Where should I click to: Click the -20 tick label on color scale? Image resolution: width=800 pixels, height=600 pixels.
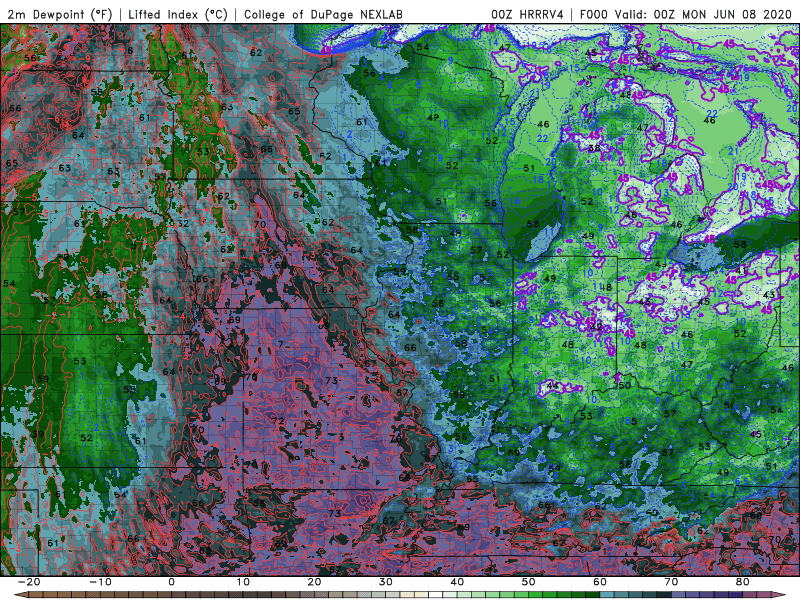point(29,582)
